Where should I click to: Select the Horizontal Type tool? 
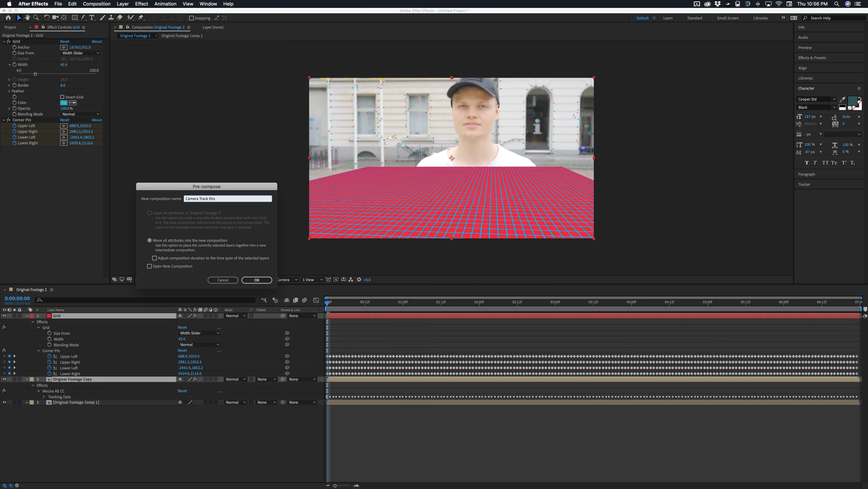[92, 18]
